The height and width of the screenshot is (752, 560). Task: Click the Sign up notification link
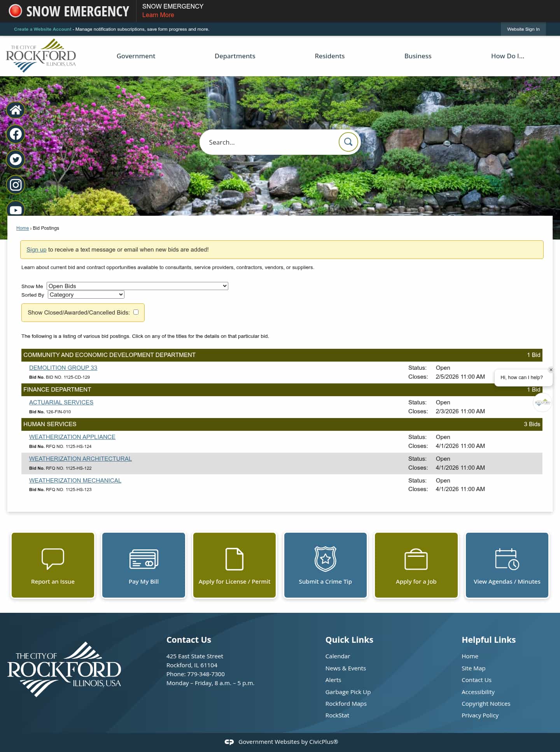point(36,250)
